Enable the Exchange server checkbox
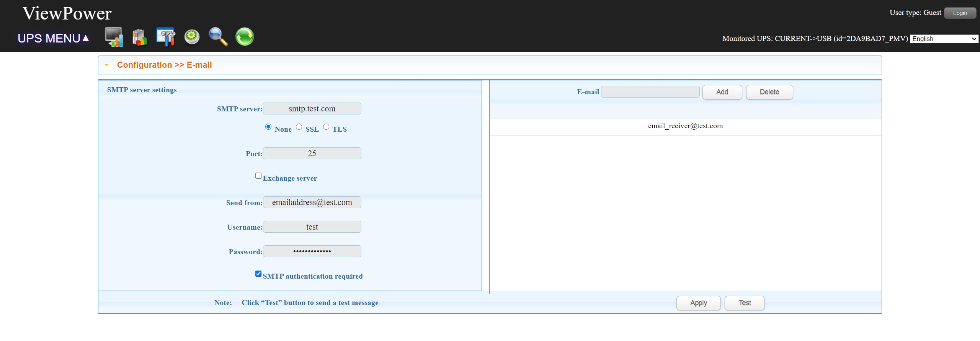Image resolution: width=980 pixels, height=341 pixels. pos(258,176)
